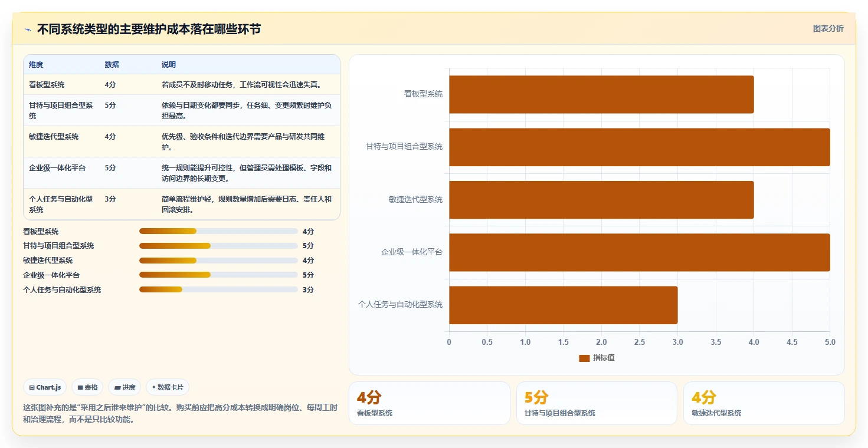Click the 看板型系统 chart bar
This screenshot has width=868, height=448.
(x=601, y=94)
